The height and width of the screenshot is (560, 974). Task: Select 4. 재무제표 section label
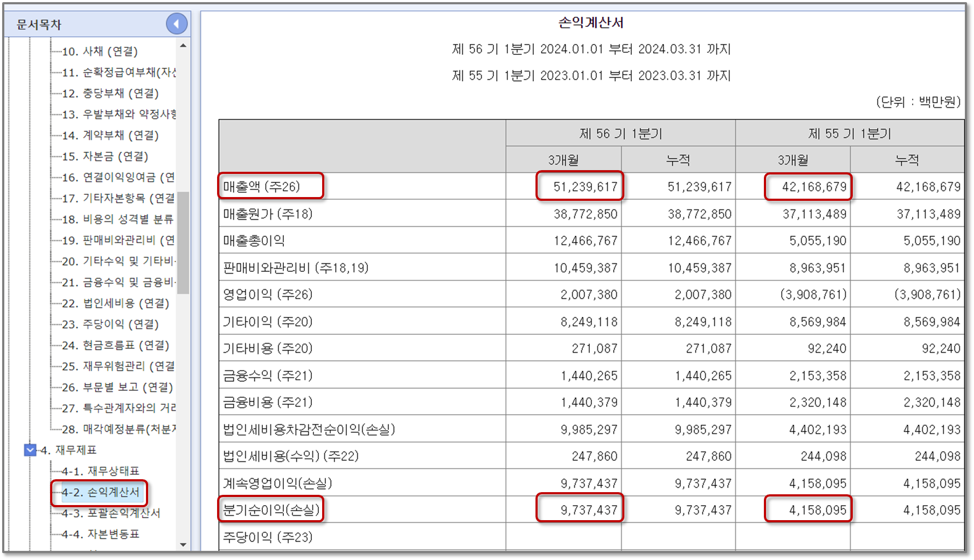point(68,450)
